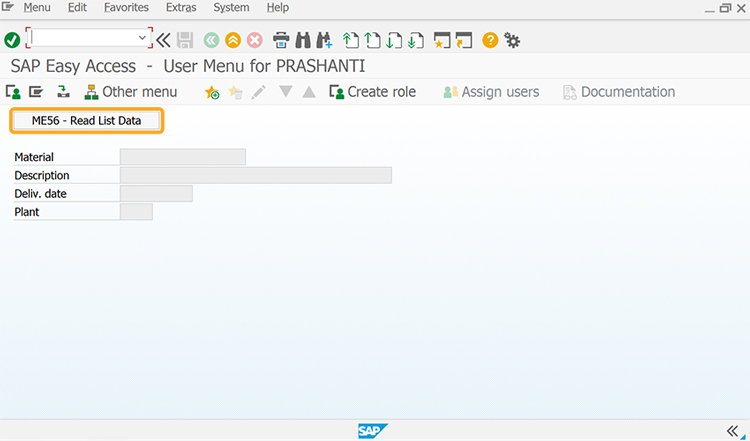Go to Next Page icon
The height and width of the screenshot is (441, 750).
[x=394, y=40]
